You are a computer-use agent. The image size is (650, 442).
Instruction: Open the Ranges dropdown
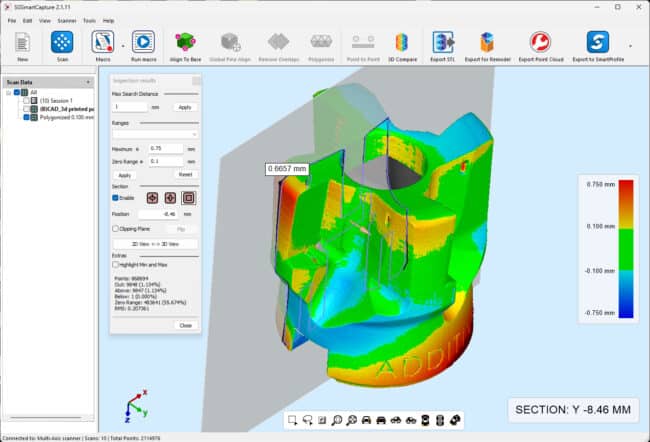tap(155, 133)
